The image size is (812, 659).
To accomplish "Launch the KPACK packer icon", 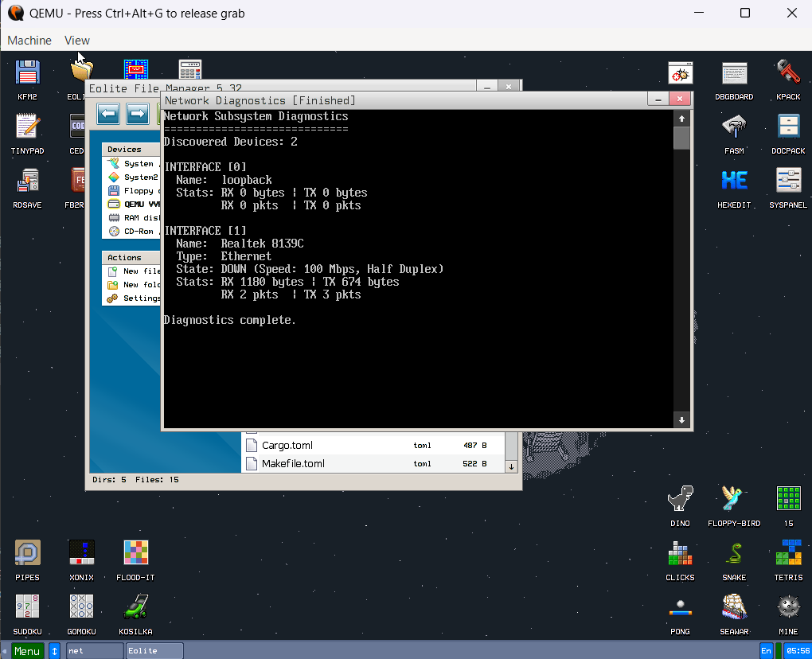I will tap(788, 73).
